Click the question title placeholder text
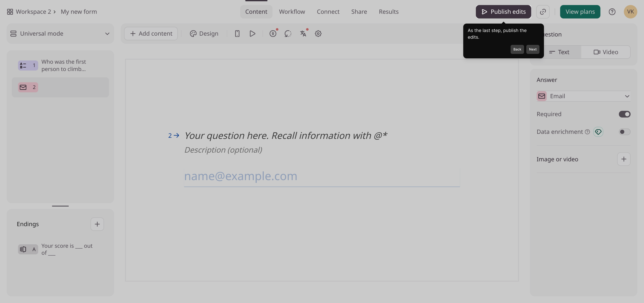The height and width of the screenshot is (303, 644). click(286, 136)
